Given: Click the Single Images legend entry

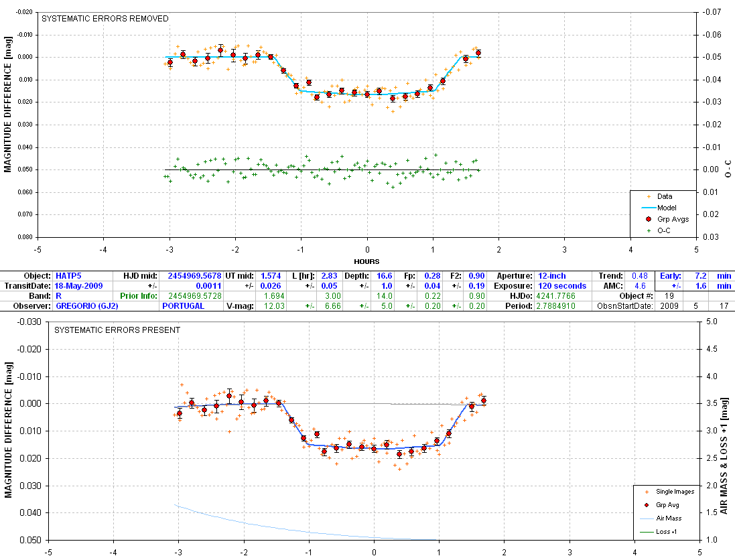Looking at the screenshot, I should (x=675, y=492).
